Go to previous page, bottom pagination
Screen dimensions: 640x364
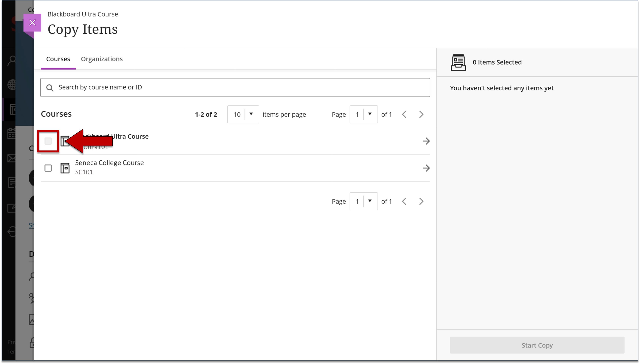pos(404,201)
